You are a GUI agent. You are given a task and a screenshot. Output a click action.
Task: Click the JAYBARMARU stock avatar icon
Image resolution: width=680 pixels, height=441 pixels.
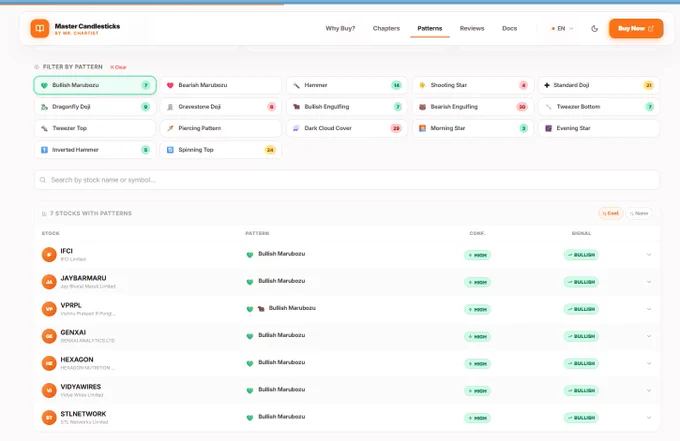point(49,282)
